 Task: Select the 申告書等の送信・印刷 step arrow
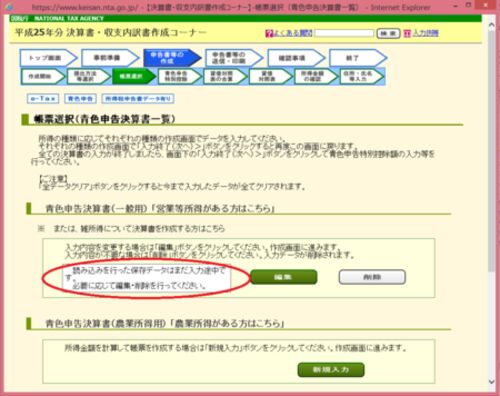pyautogui.click(x=234, y=58)
